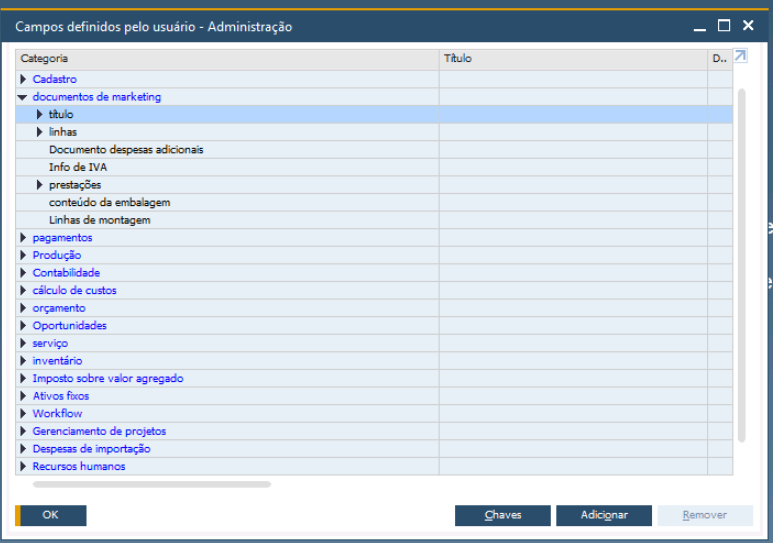773x543 pixels.
Task: Expand the Contabilidade category
Action: tap(23, 273)
